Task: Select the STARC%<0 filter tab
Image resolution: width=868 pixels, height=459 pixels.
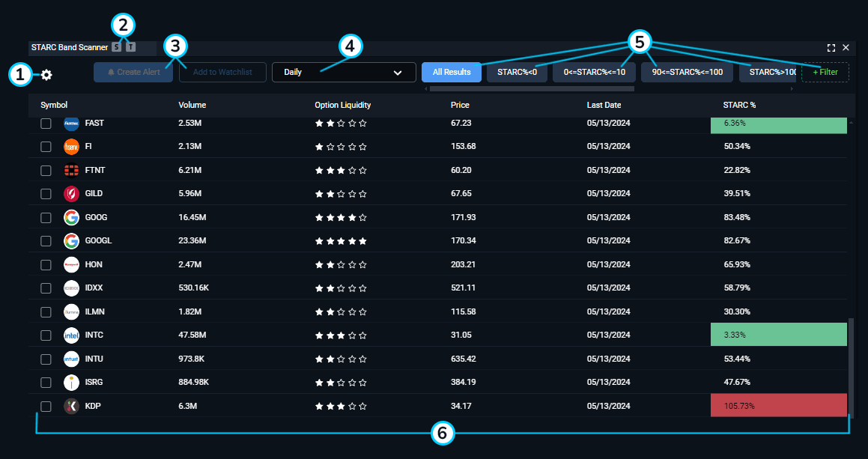Action: 517,72
